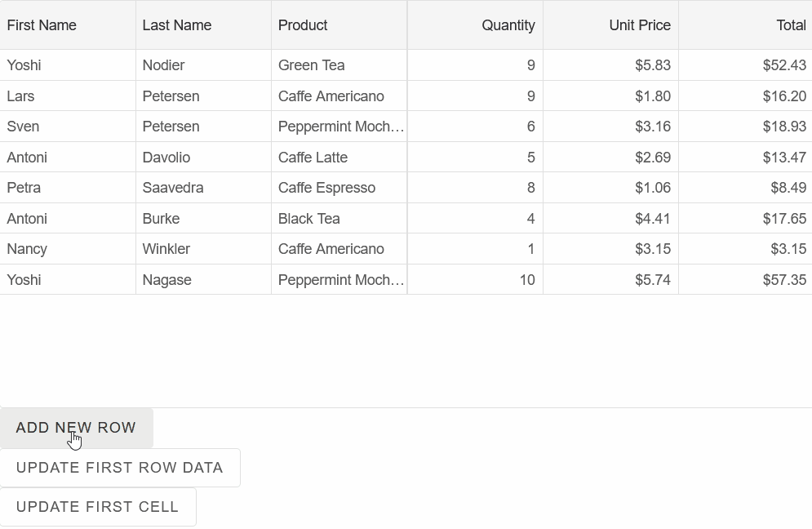Click the Last Name column header
This screenshot has height=529, width=812.
pos(177,25)
